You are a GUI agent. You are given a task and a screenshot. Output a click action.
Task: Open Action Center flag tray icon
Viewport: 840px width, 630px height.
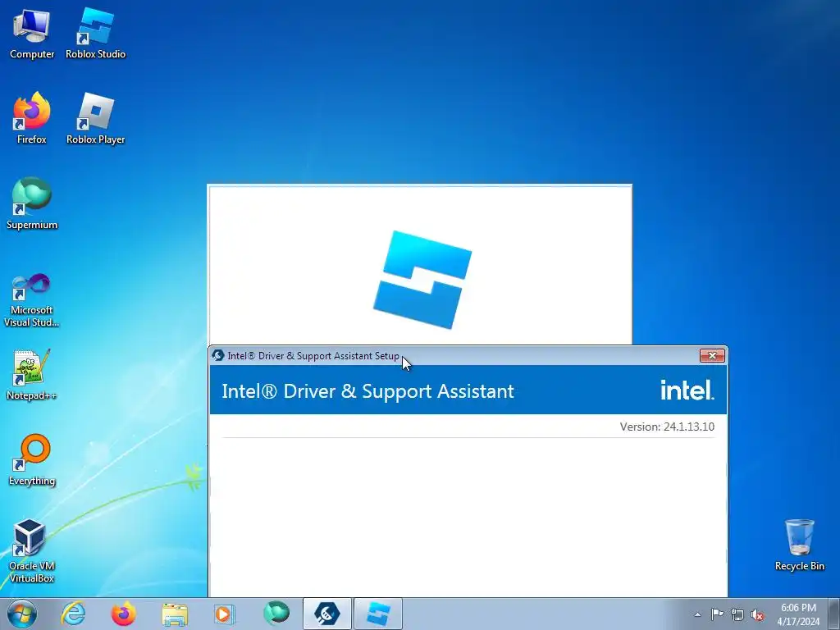pos(717,614)
